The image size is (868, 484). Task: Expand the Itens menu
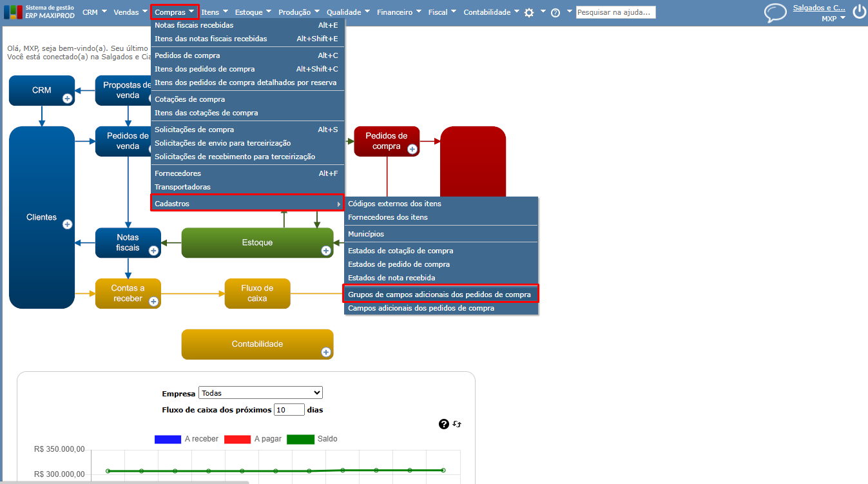pos(214,12)
